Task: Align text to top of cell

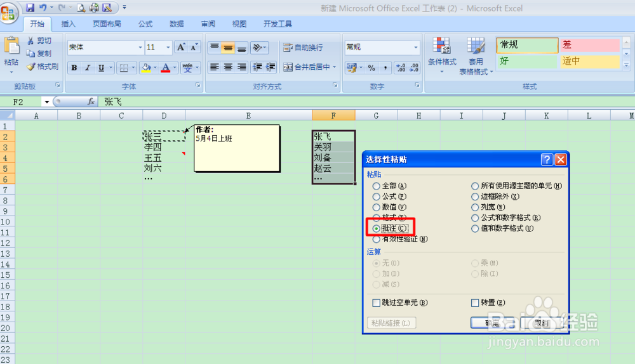Action: [215, 48]
